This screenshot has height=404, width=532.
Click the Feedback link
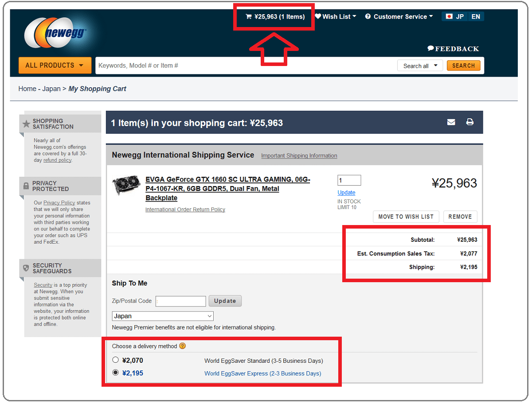453,49
